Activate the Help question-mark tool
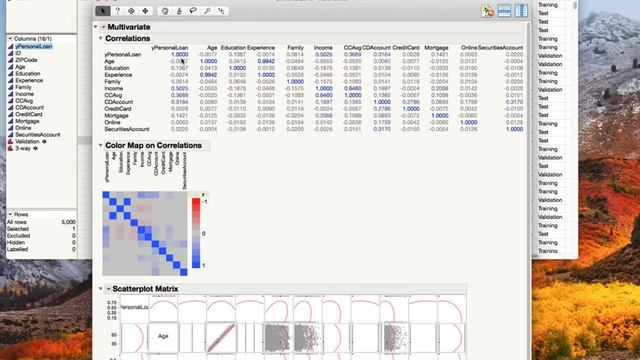 coord(117,11)
